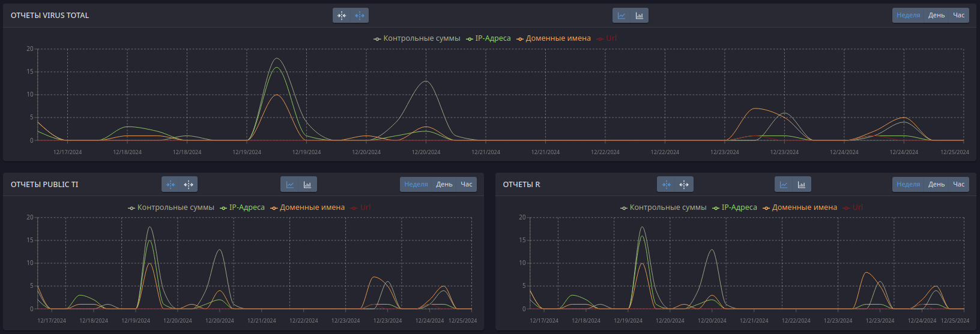Collapse the Virus Total panel width with the inward arrows icon
This screenshot has height=334, width=980.
coord(342,16)
